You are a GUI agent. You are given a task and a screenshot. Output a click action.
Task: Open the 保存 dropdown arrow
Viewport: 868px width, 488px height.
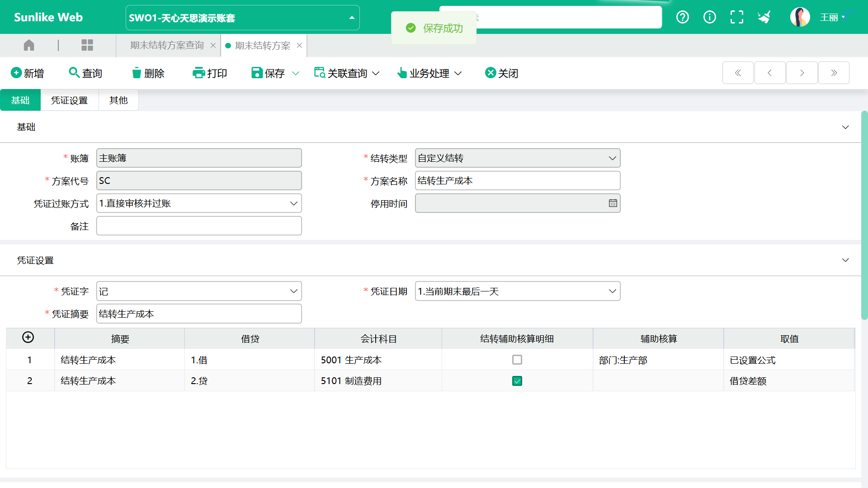tap(296, 73)
